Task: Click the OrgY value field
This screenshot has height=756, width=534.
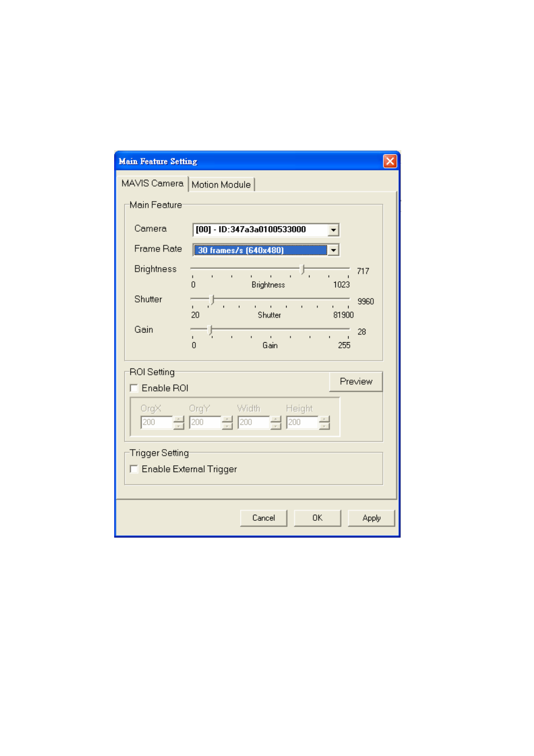Action: pyautogui.click(x=205, y=422)
